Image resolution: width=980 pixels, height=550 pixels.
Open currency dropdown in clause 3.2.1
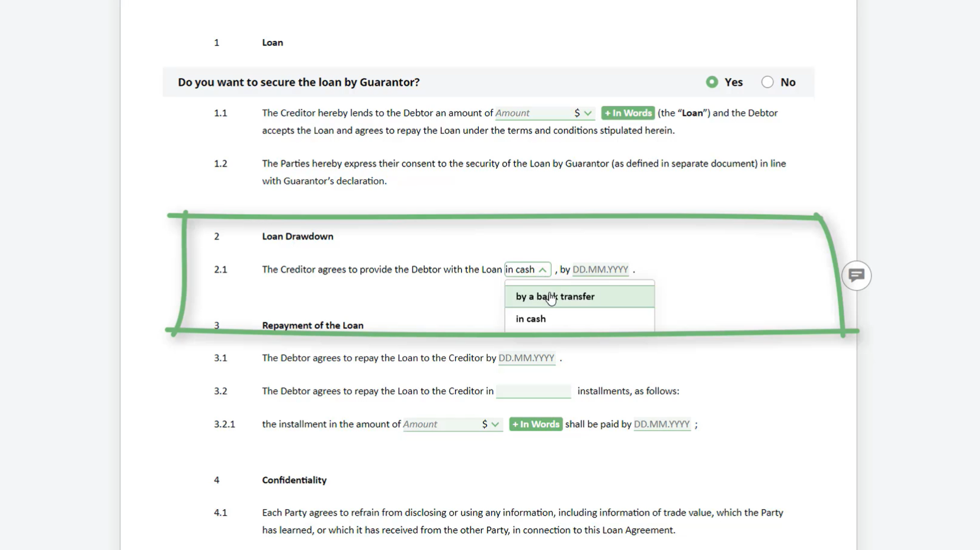point(491,424)
